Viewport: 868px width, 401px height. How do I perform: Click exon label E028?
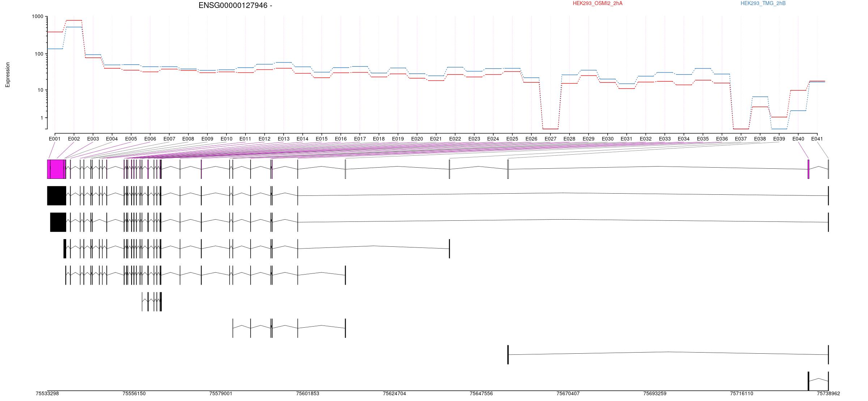[x=569, y=139]
